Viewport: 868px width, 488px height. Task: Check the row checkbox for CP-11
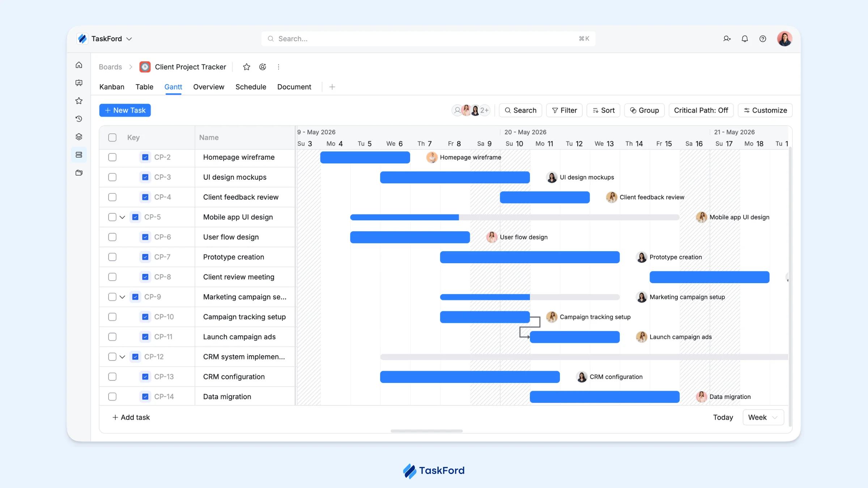(112, 337)
